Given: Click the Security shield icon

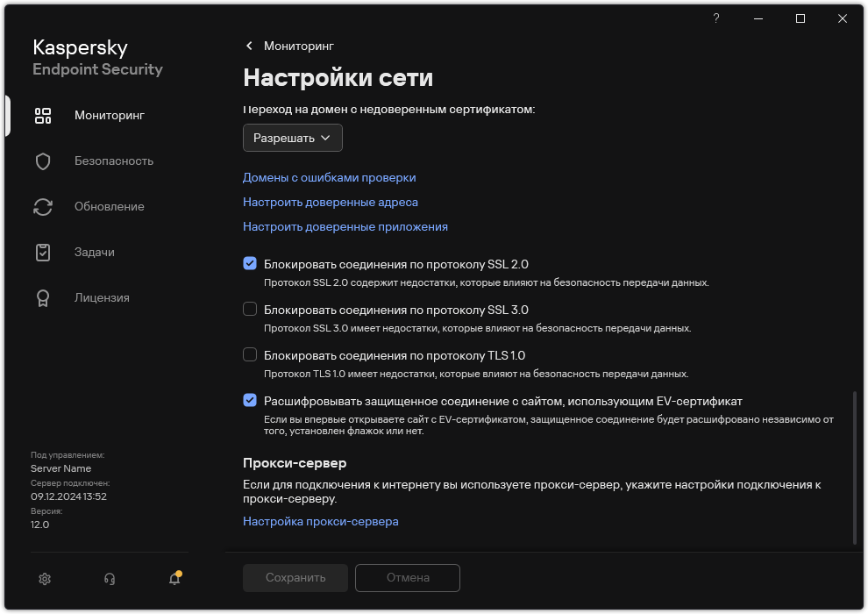Looking at the screenshot, I should click(x=43, y=161).
